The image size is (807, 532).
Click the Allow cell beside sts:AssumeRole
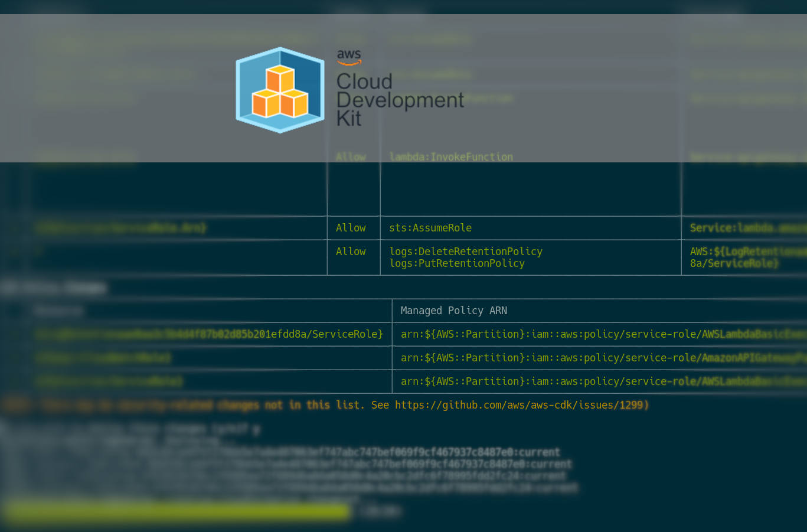(351, 228)
